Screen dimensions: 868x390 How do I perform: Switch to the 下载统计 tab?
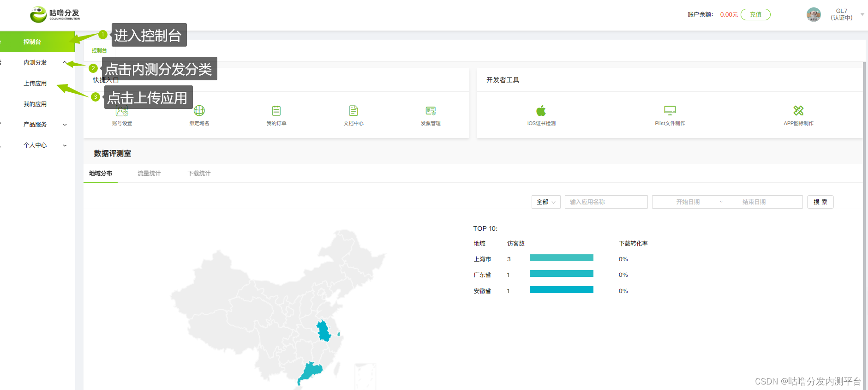[x=199, y=173]
